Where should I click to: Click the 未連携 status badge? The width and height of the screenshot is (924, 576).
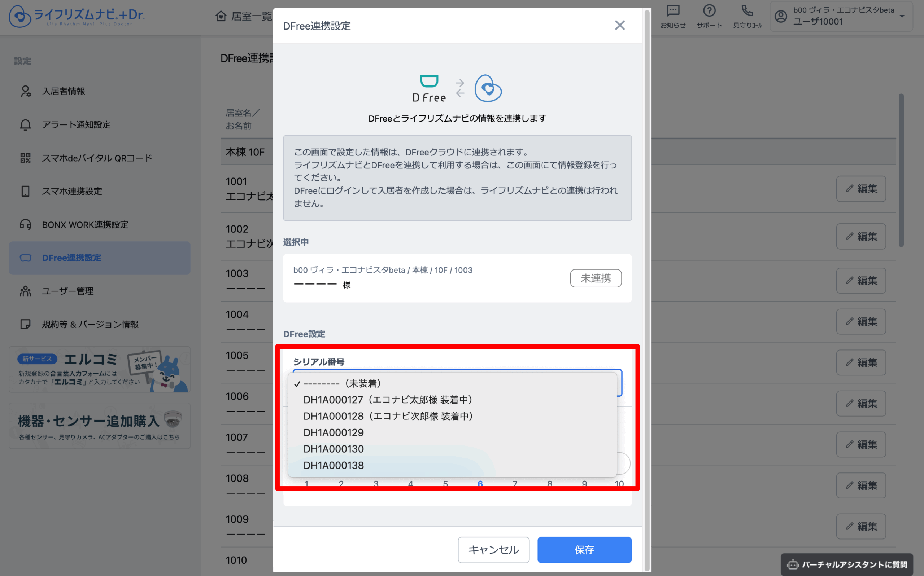point(596,278)
